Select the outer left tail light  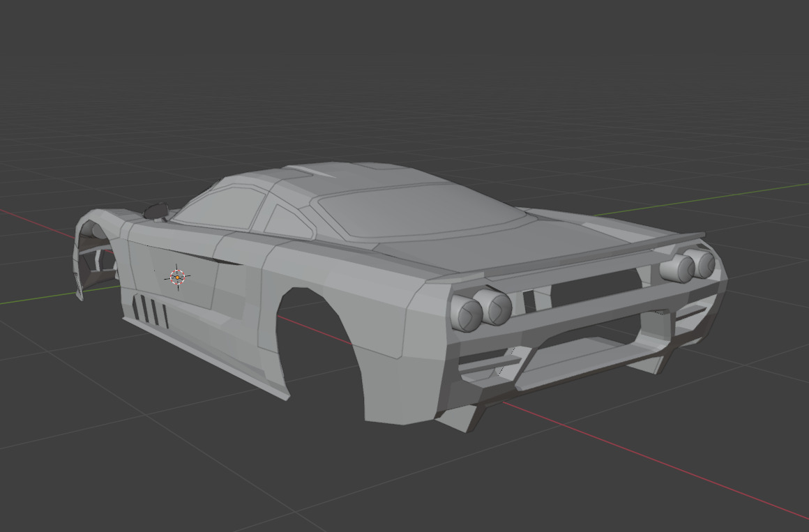(466, 312)
